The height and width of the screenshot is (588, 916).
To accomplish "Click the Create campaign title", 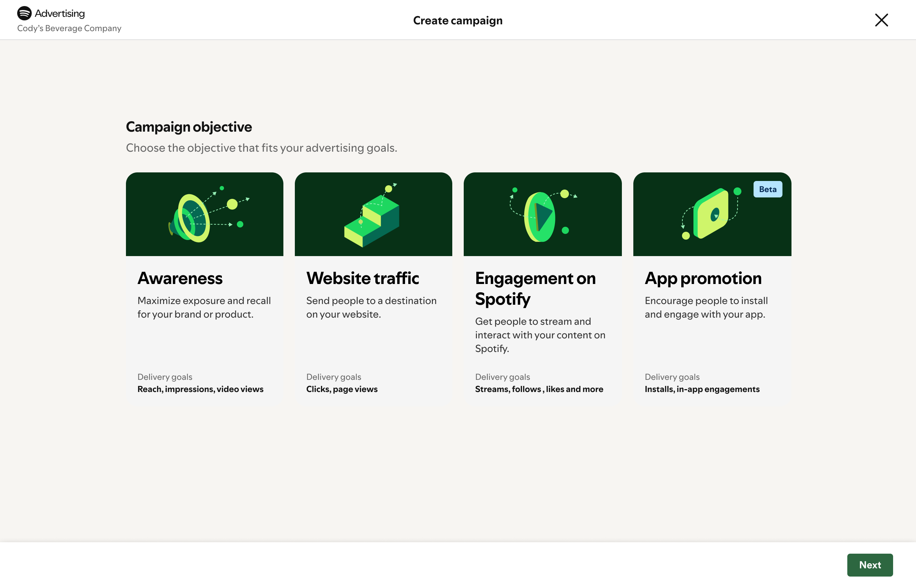I will (x=458, y=21).
